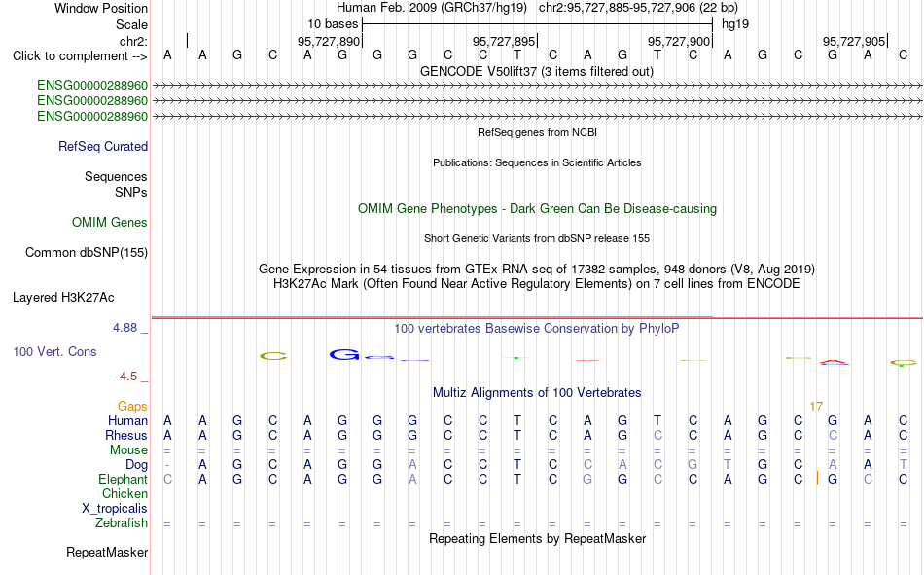Open the RepeatMasker track label
Image resolution: width=924 pixels, height=575 pixels.
107,552
